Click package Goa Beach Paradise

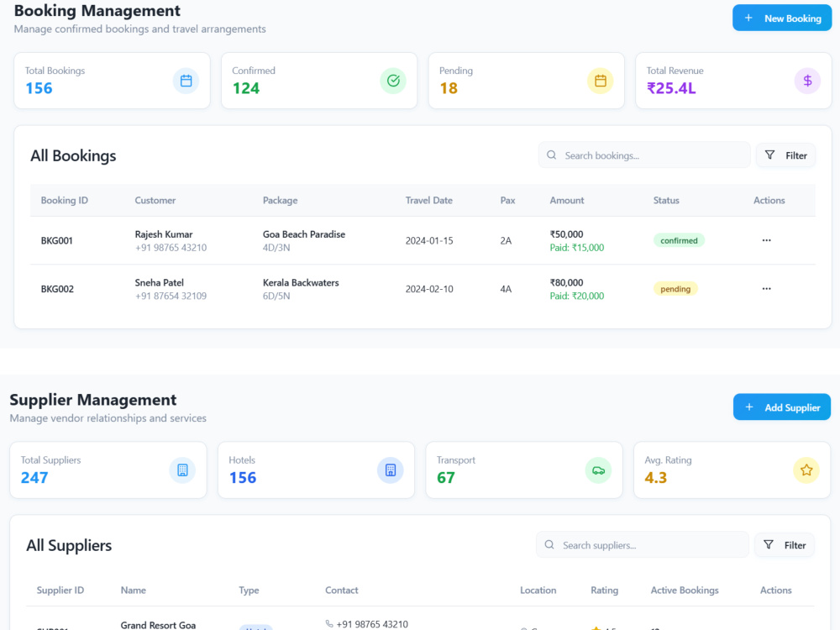tap(304, 234)
